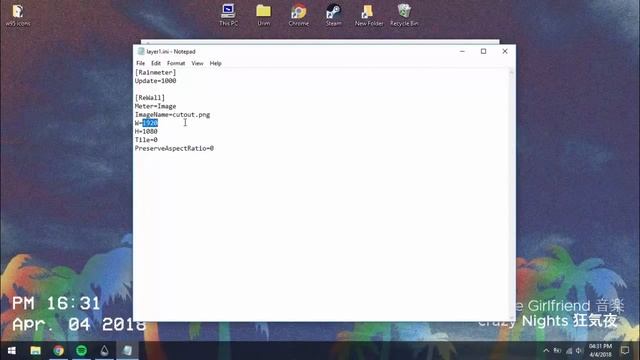Open Rainmeter droplet icon in taskbar
This screenshot has width=640, height=360.
[x=104, y=351]
